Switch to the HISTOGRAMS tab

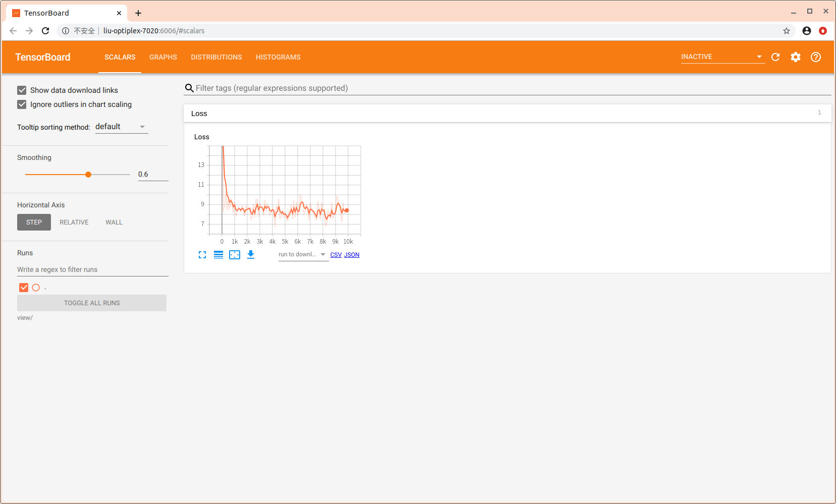(x=278, y=57)
